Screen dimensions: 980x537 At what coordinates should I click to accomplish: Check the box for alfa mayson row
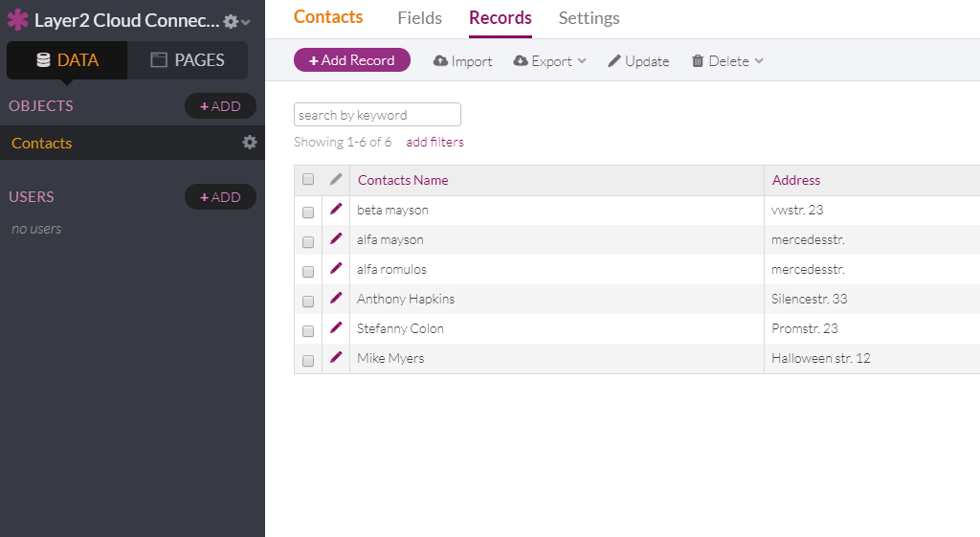point(308,242)
